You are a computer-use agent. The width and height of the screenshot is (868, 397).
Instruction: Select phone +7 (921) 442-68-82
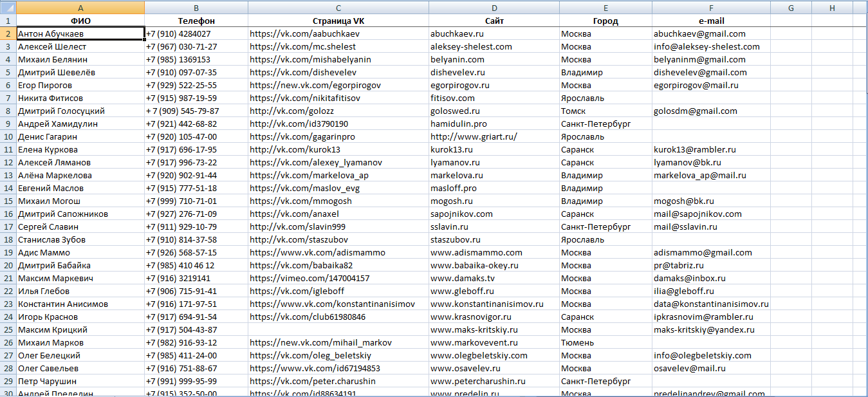[196, 124]
